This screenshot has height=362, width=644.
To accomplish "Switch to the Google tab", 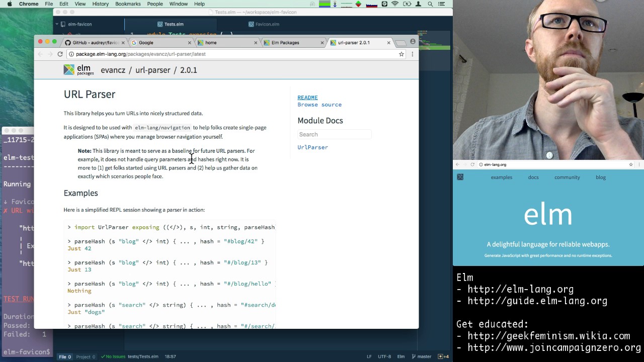I will [x=160, y=43].
